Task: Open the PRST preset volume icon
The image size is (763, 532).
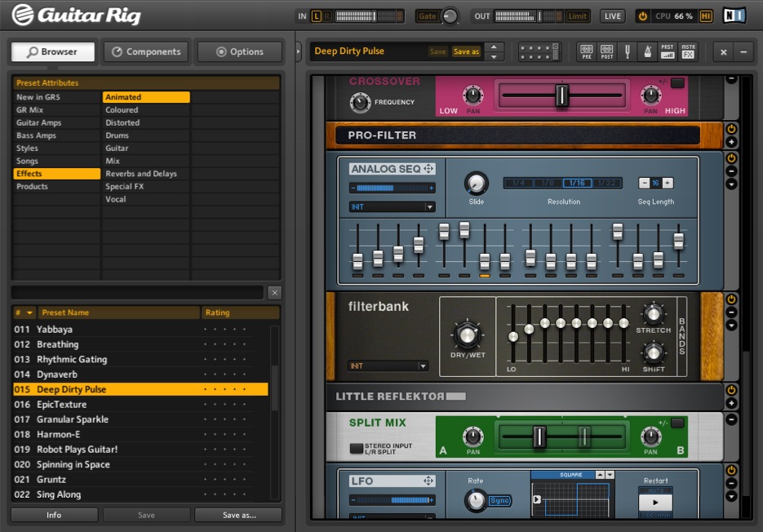Action: point(668,51)
